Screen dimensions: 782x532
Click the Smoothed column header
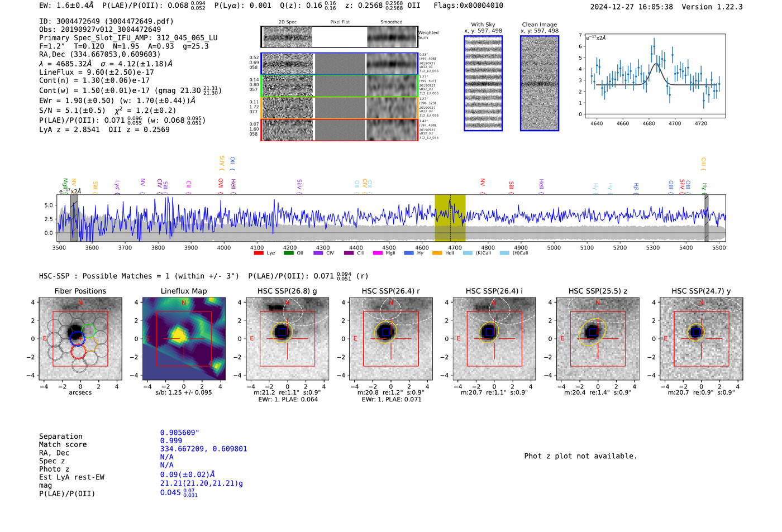391,22
